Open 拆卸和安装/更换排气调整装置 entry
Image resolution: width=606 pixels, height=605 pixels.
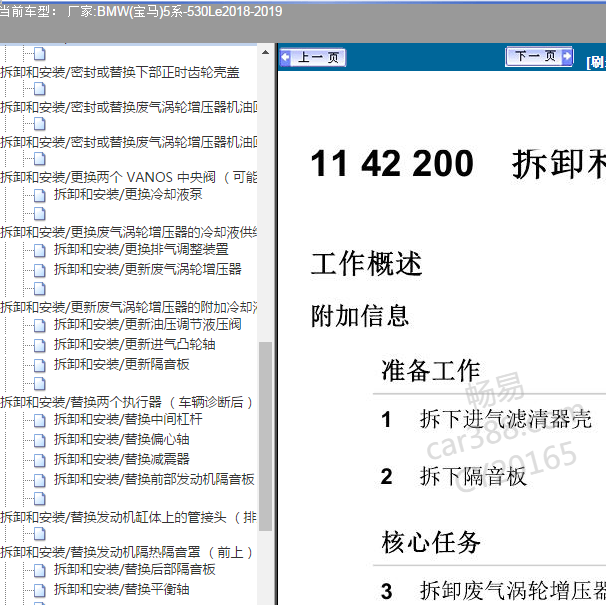coord(141,249)
